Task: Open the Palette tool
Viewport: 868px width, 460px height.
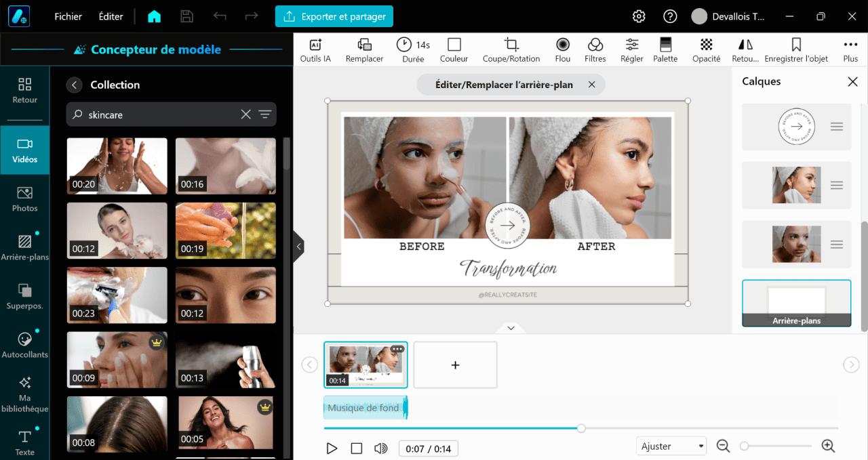Action: click(x=665, y=50)
